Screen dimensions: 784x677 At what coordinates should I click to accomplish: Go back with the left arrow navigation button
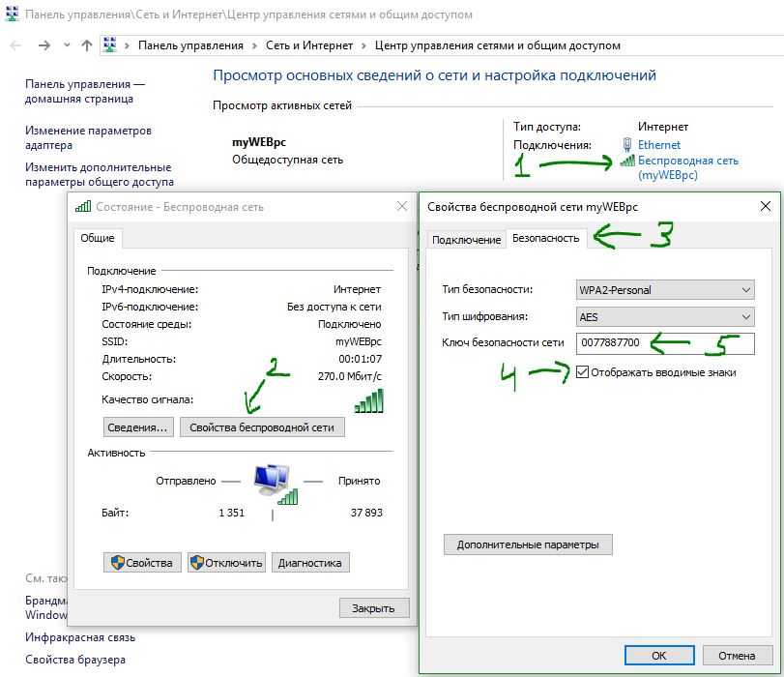pyautogui.click(x=16, y=45)
